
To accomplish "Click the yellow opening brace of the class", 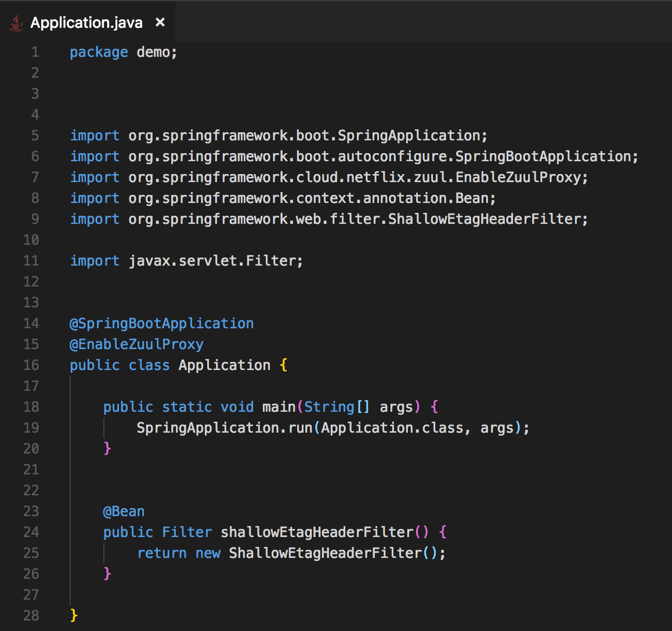I will 283,365.
